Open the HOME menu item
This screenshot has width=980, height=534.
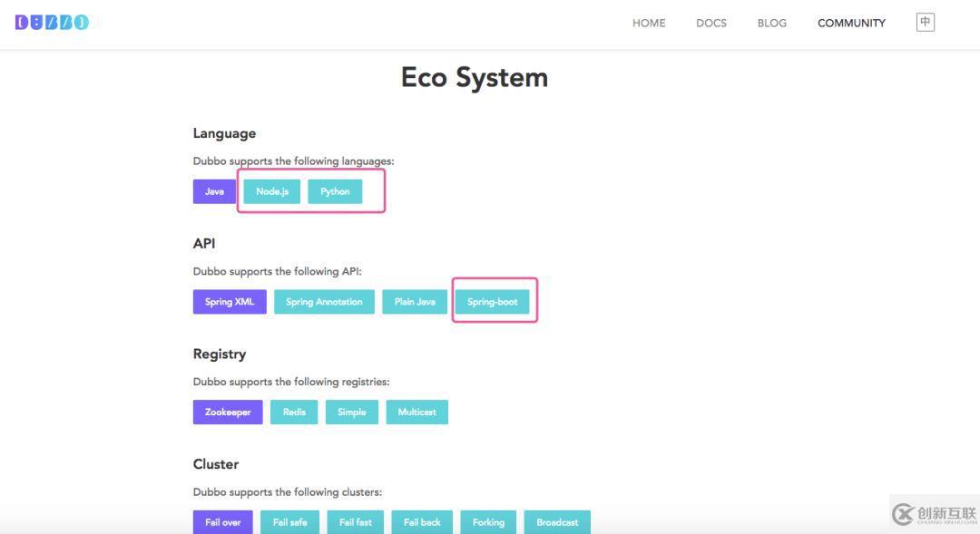coord(649,24)
